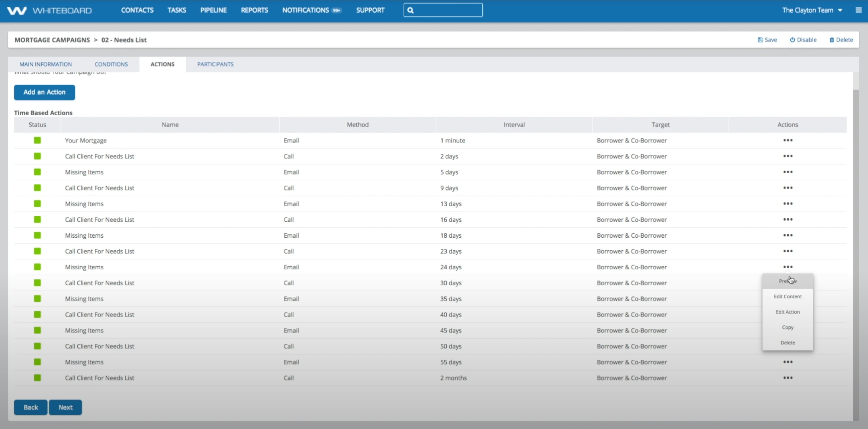This screenshot has width=868, height=429.
Task: Choose Preview in the popup menu
Action: pos(788,281)
